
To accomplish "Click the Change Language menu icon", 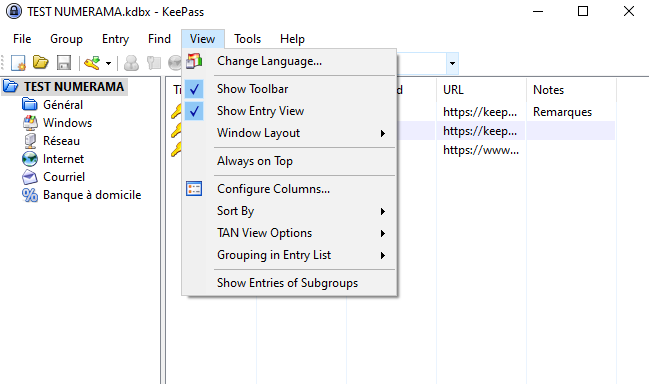I will (194, 61).
